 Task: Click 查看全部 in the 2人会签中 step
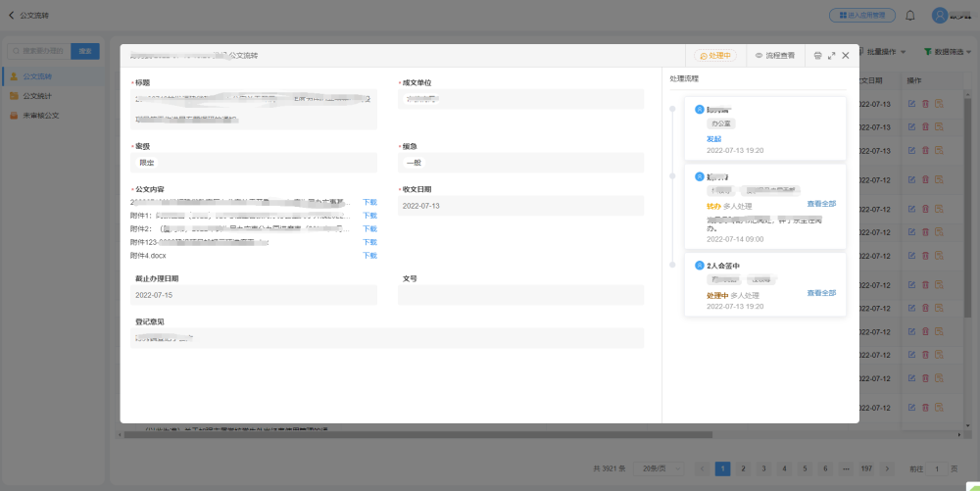pos(821,293)
